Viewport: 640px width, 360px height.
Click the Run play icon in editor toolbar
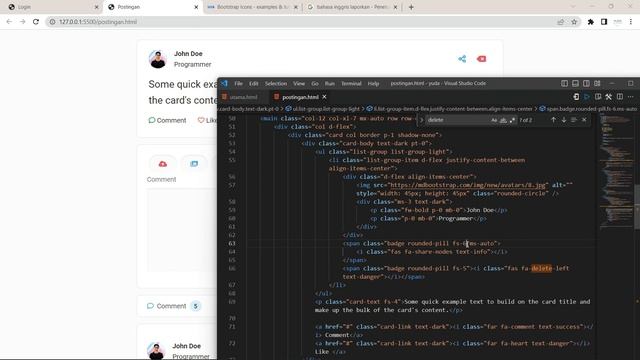(x=587, y=97)
